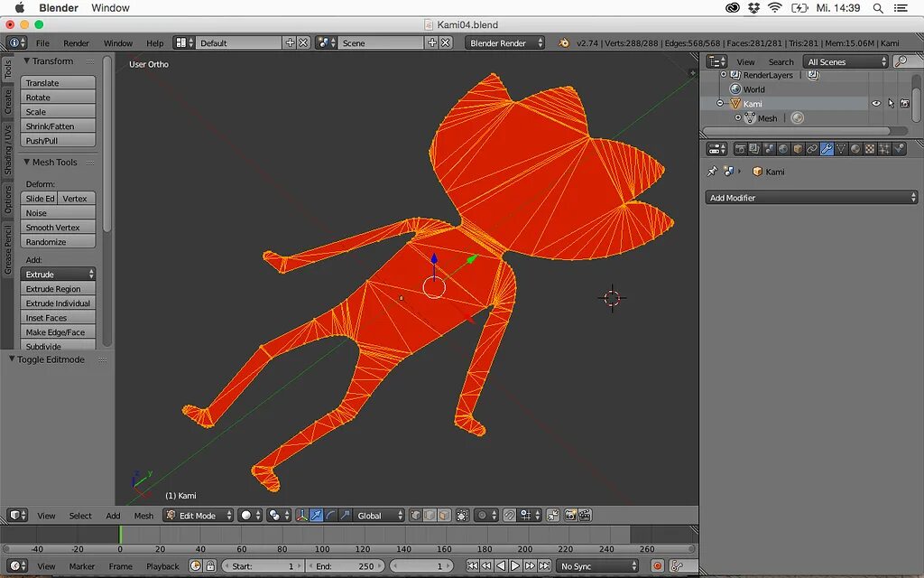Toggle Kami renderability camera in outliner
Screen dimensions: 924x578
click(904, 103)
